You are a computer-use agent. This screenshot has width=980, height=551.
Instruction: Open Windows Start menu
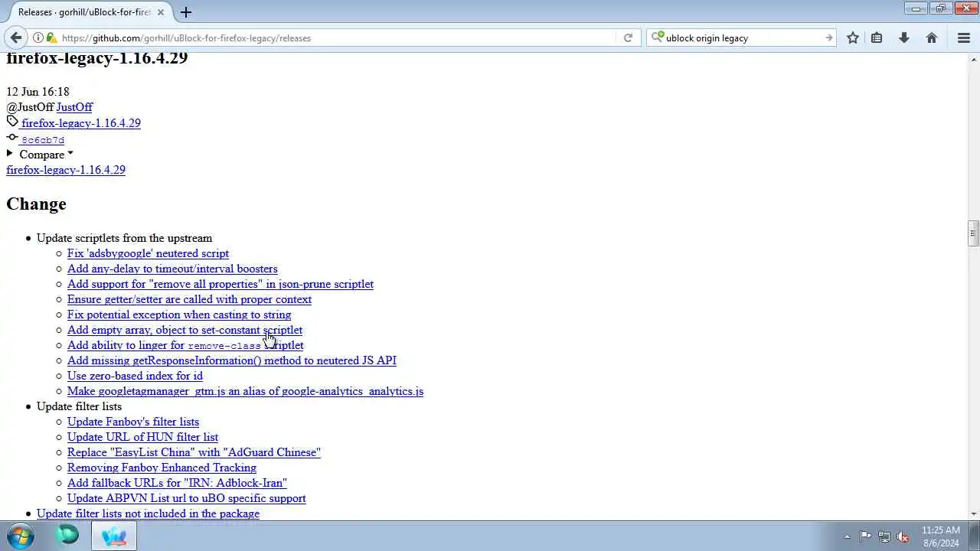tap(21, 536)
